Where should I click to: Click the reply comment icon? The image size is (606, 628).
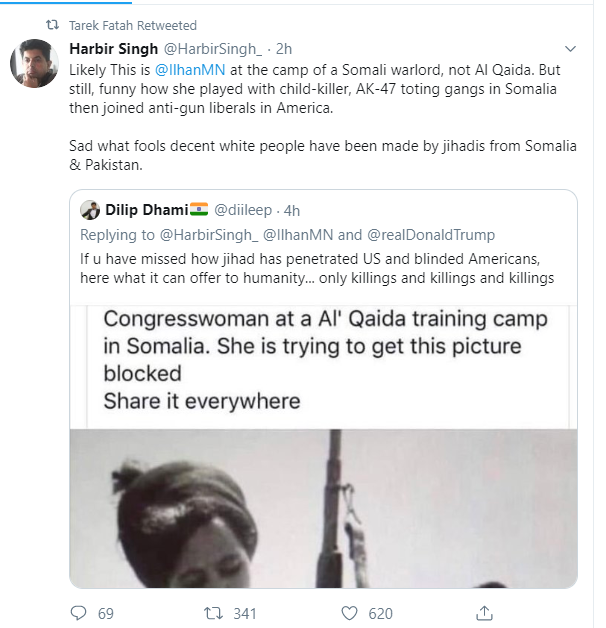pyautogui.click(x=79, y=612)
